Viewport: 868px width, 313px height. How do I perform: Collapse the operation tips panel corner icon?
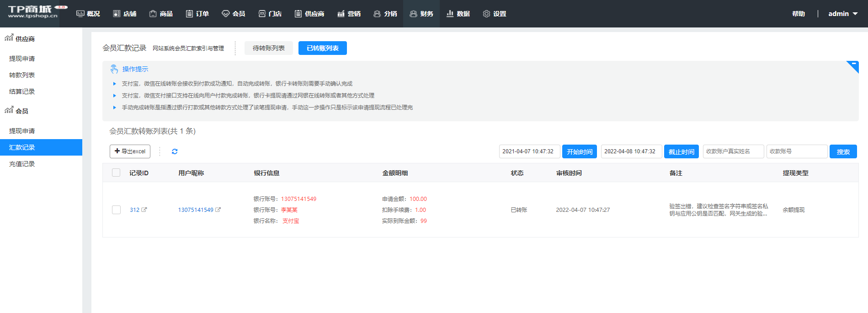(x=853, y=65)
